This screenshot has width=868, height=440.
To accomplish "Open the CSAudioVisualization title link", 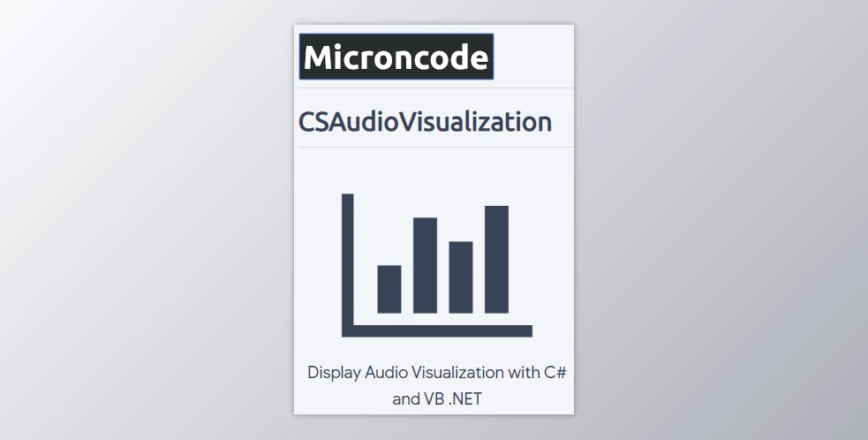I will [425, 122].
